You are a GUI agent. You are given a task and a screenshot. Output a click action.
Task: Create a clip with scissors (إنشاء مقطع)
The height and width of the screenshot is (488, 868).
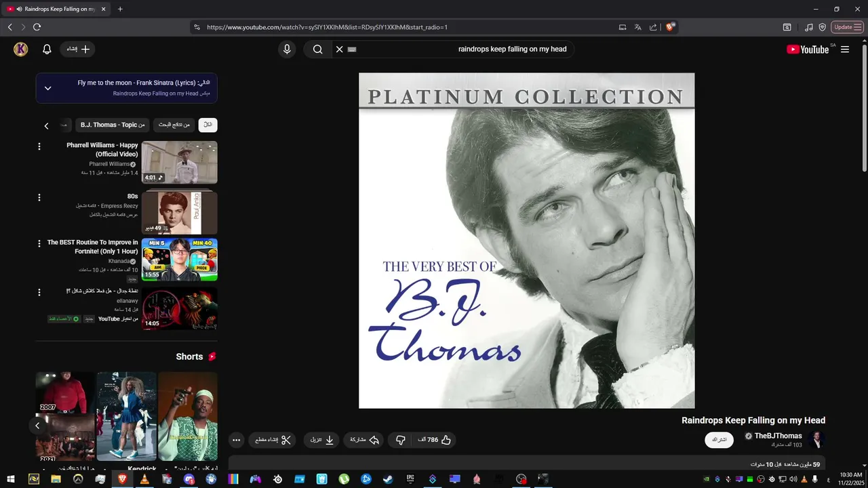point(273,440)
